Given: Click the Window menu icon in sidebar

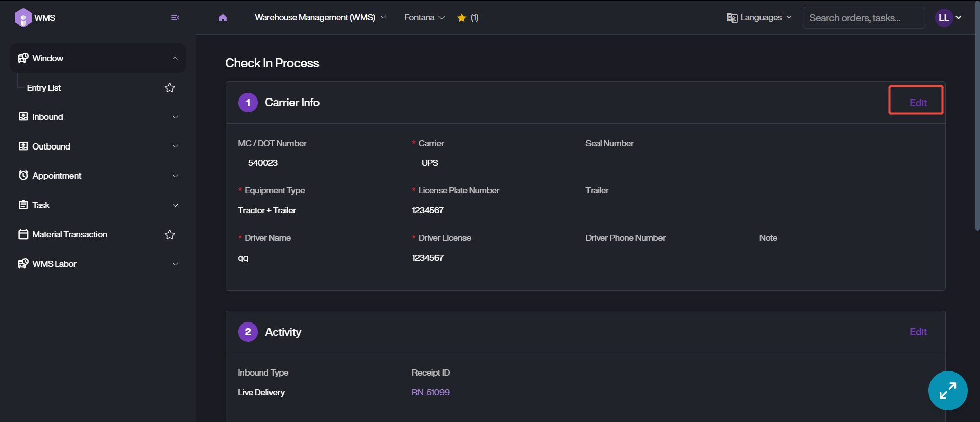Looking at the screenshot, I should [x=23, y=58].
